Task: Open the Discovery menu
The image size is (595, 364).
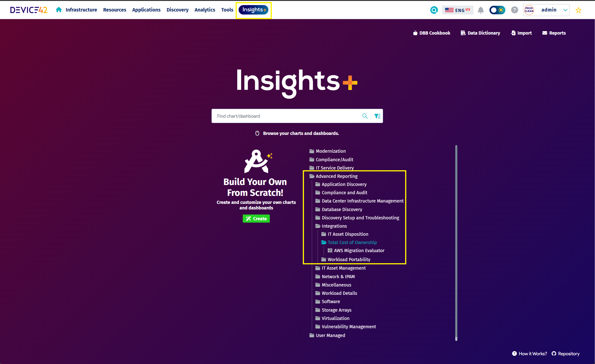Action: coord(177,10)
